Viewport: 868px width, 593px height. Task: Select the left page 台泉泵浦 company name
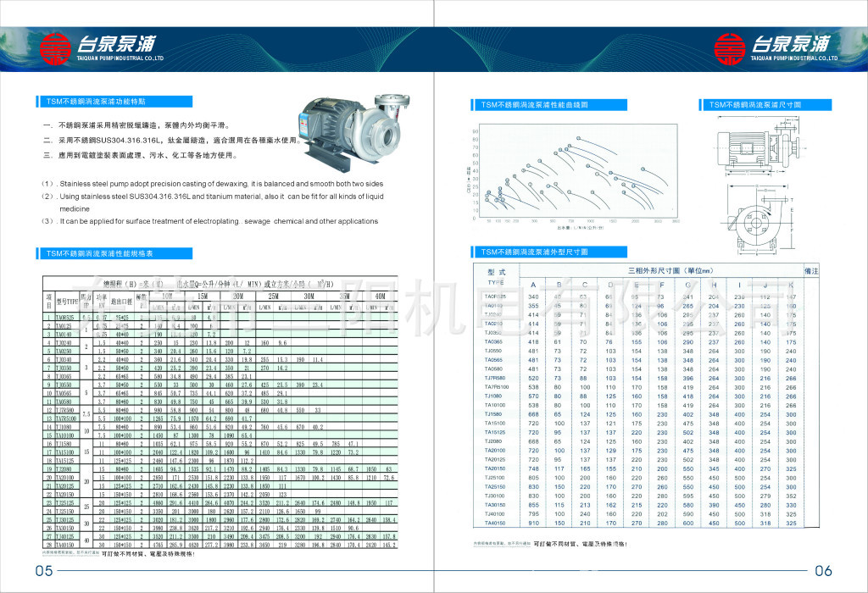coord(116,44)
